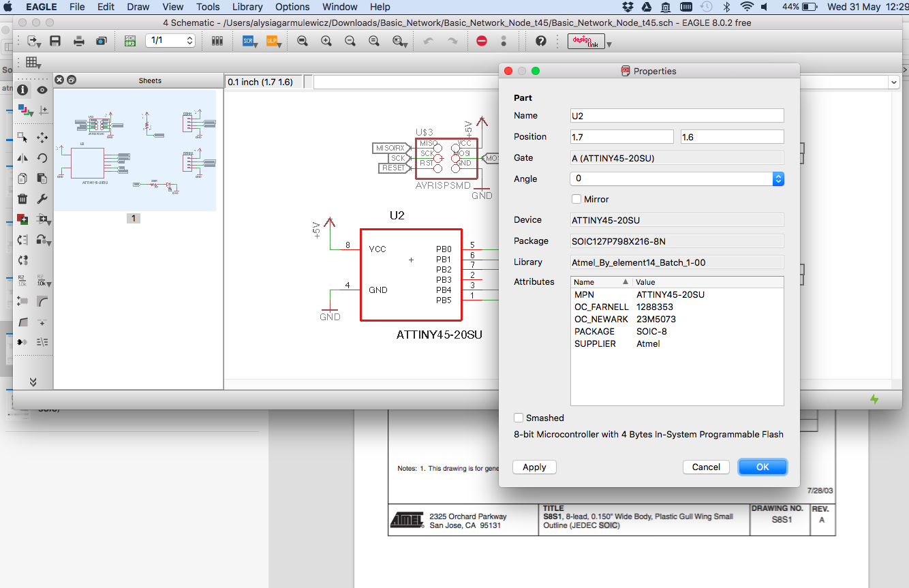Click the battery 44% indicator

click(800, 7)
